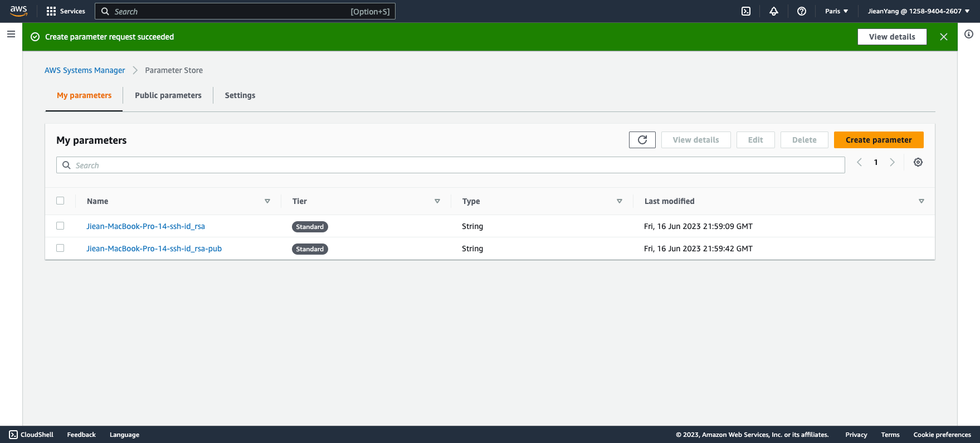Screen dimensions: 980x443
Task: Switch to My parameters tab
Action: (84, 95)
